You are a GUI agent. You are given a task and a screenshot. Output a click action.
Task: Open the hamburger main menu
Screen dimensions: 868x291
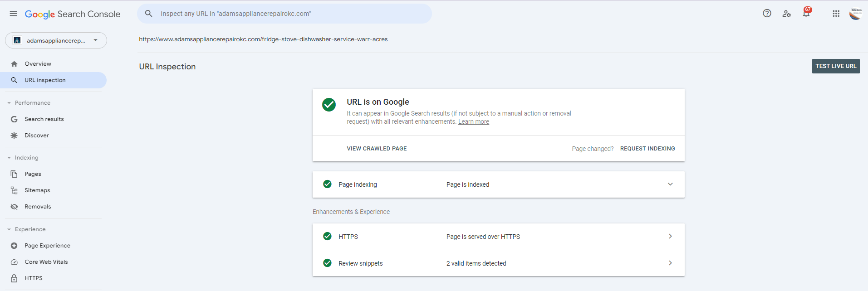pos(14,14)
